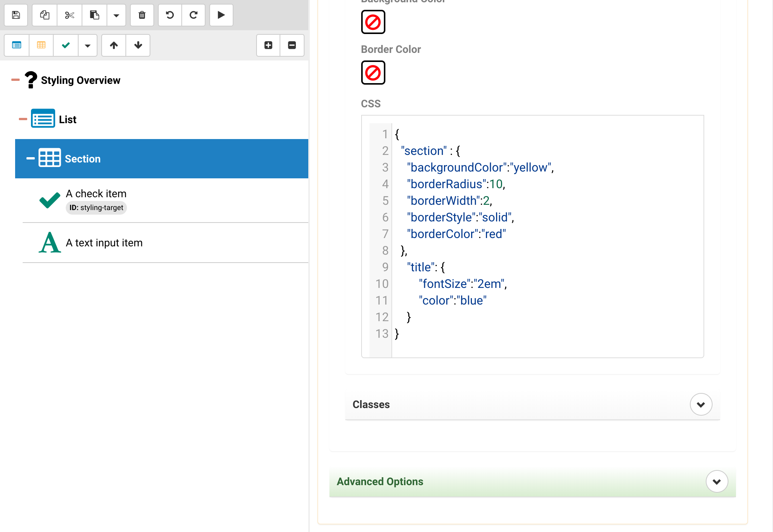Delete item using trash can icon
This screenshot has height=532, width=773.
142,15
